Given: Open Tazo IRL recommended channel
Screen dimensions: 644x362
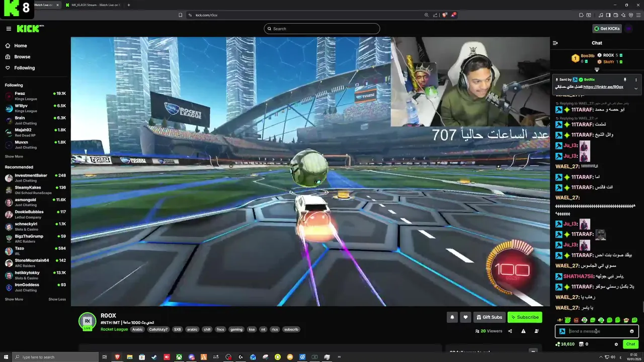Looking at the screenshot, I should [x=35, y=250].
